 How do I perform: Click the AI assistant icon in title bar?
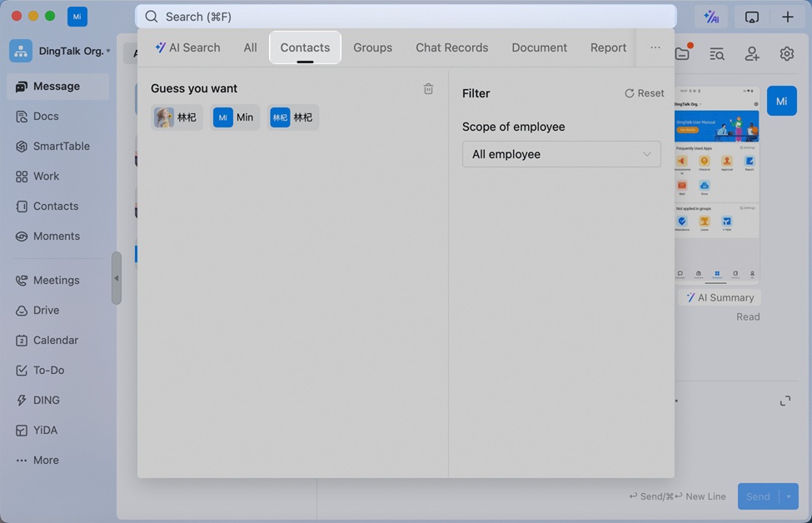coord(711,17)
